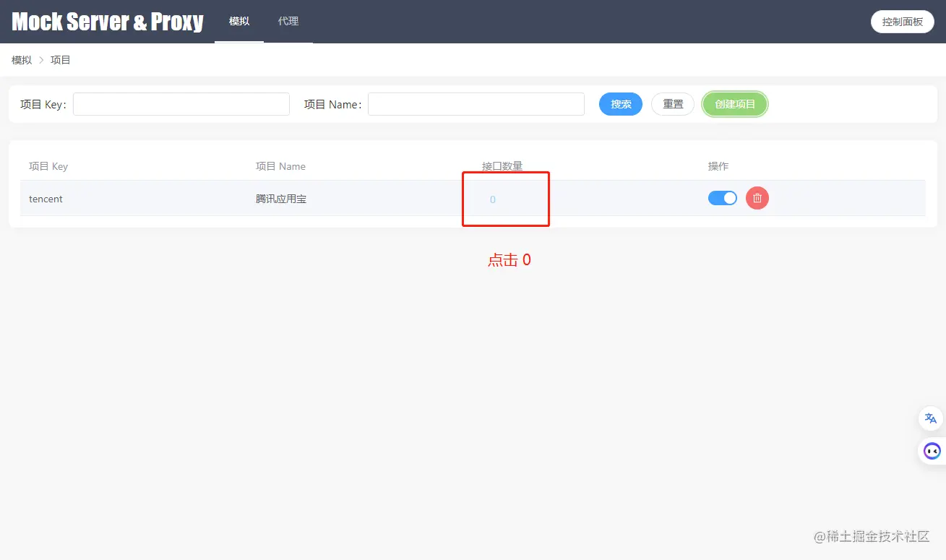Open the purple assistant floating icon
Screen dimensions: 946x560
pyautogui.click(x=932, y=452)
